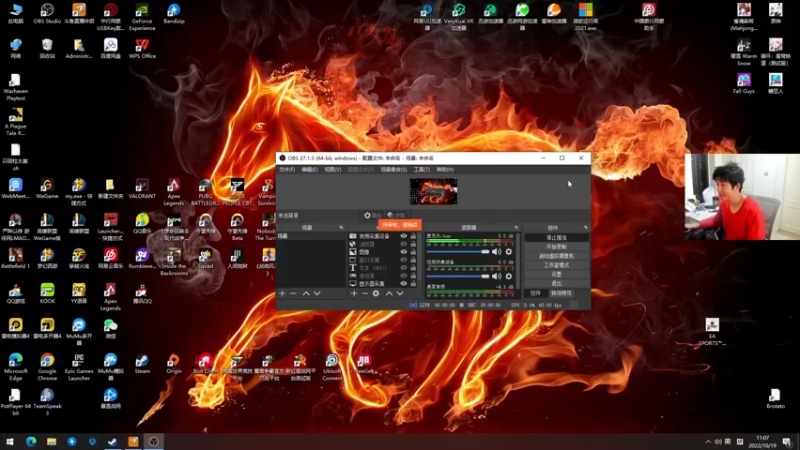
Task: Toggle visibility of the 显示器采集 source
Action: coord(404,284)
